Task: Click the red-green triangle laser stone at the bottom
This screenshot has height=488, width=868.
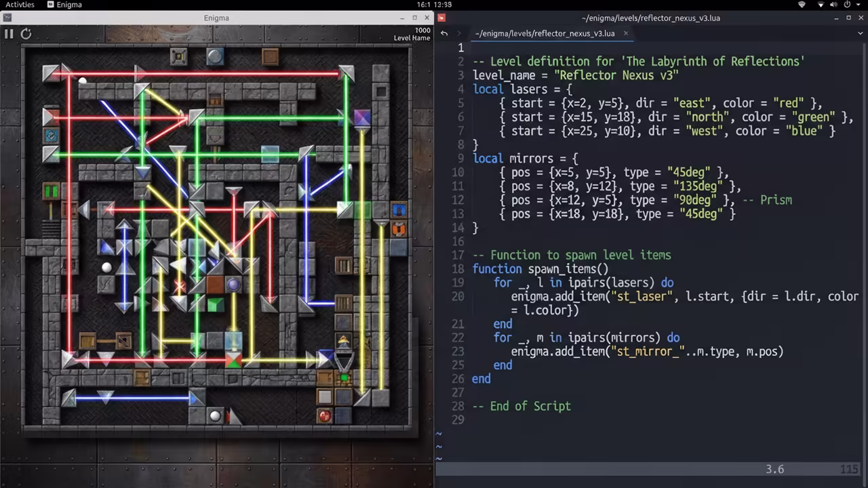Action: [x=233, y=359]
